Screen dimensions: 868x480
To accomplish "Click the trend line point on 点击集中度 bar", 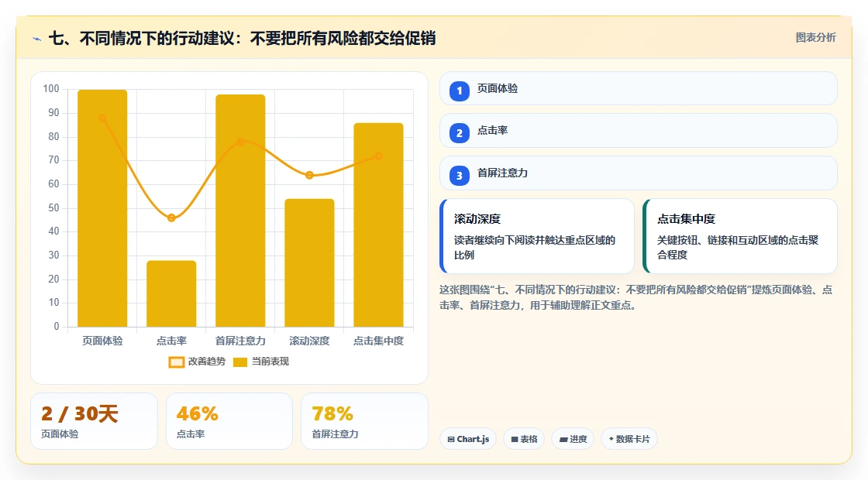I will pos(379,156).
